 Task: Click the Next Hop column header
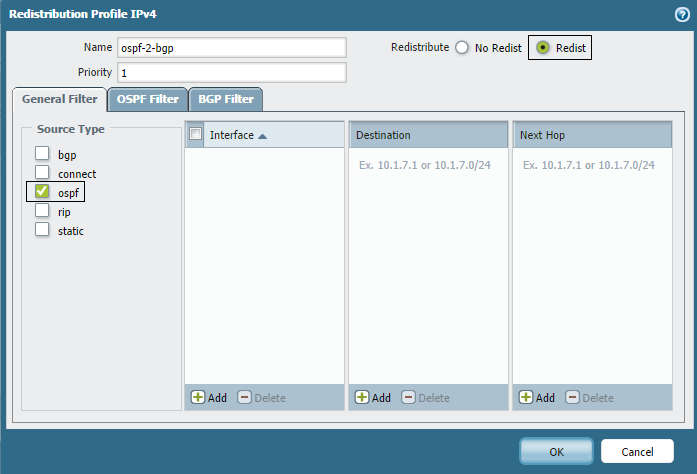593,135
